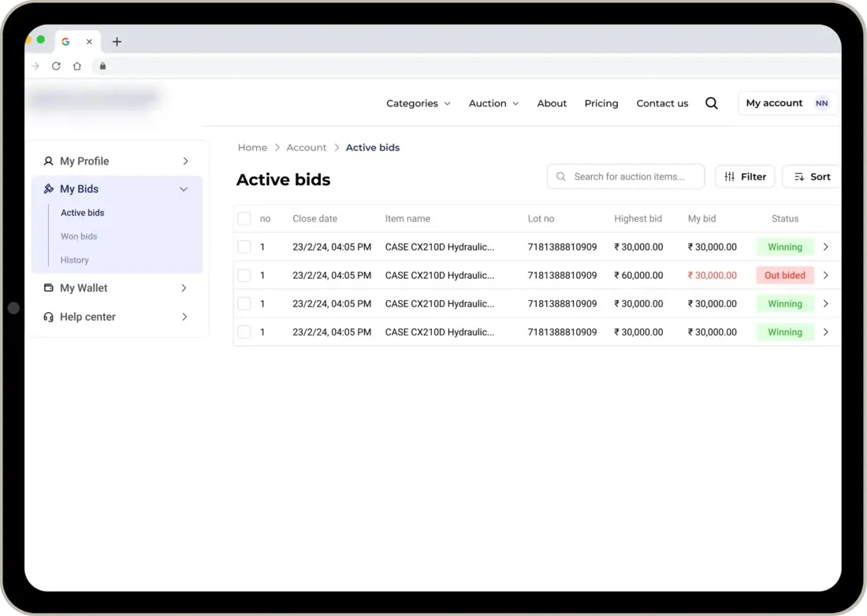
Task: Click the My Bids sidebar label
Action: pos(79,189)
